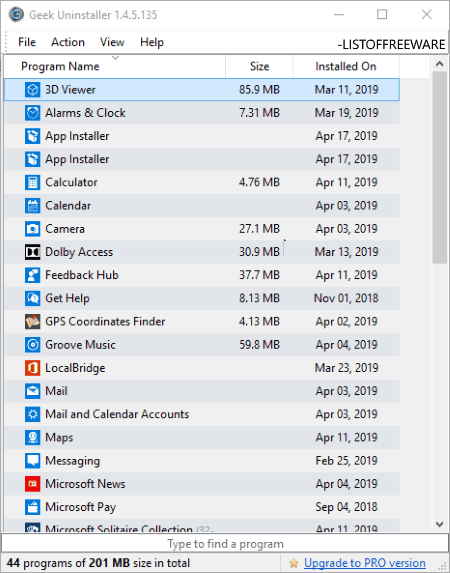Viewport: 450px width, 573px height.
Task: Click the scrollbar up arrow
Action: click(440, 64)
